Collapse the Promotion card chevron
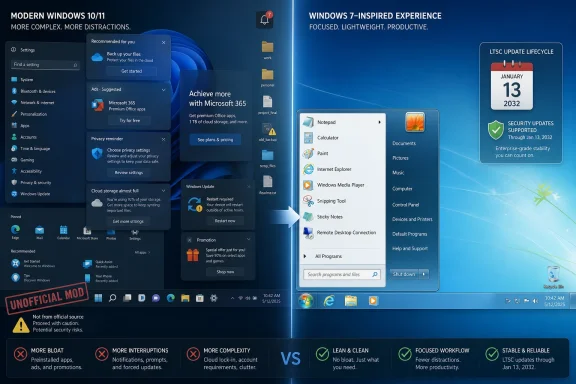 [249, 240]
